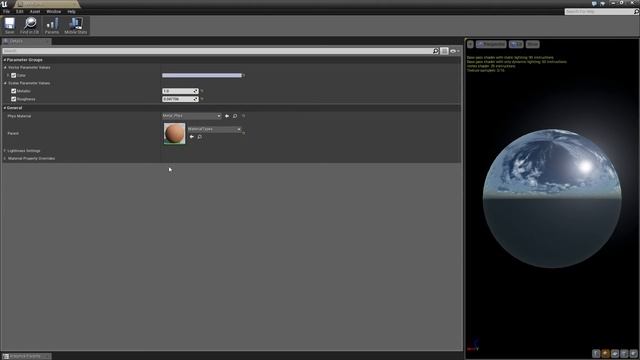Select the sphere preview mesh icon
Image resolution: width=640 pixels, height=360 pixels.
(x=605, y=353)
